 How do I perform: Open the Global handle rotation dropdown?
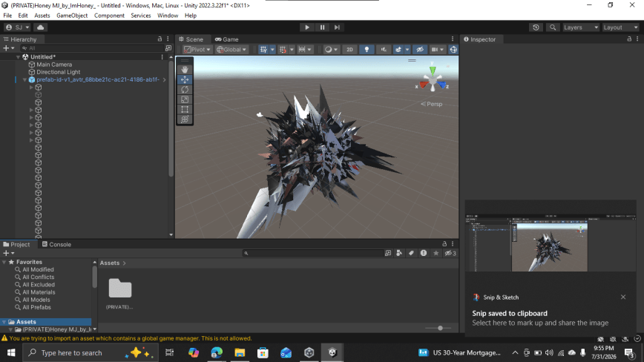231,49
